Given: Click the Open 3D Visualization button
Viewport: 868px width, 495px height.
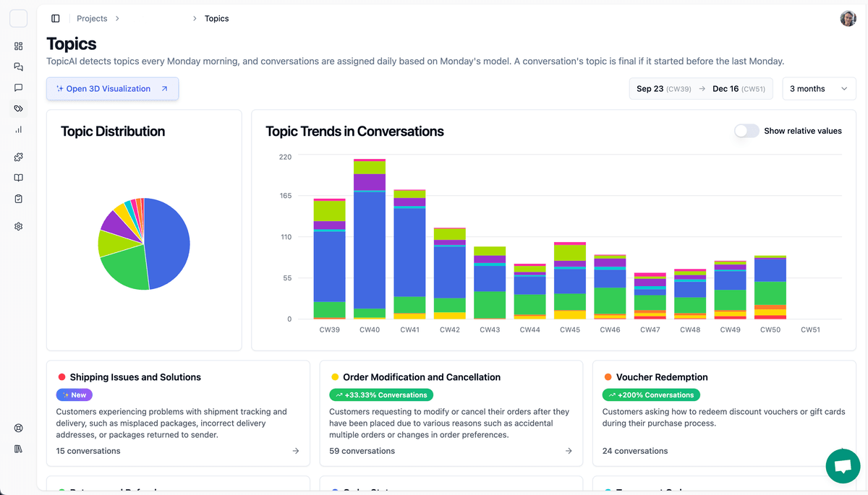Looking at the screenshot, I should tap(112, 89).
